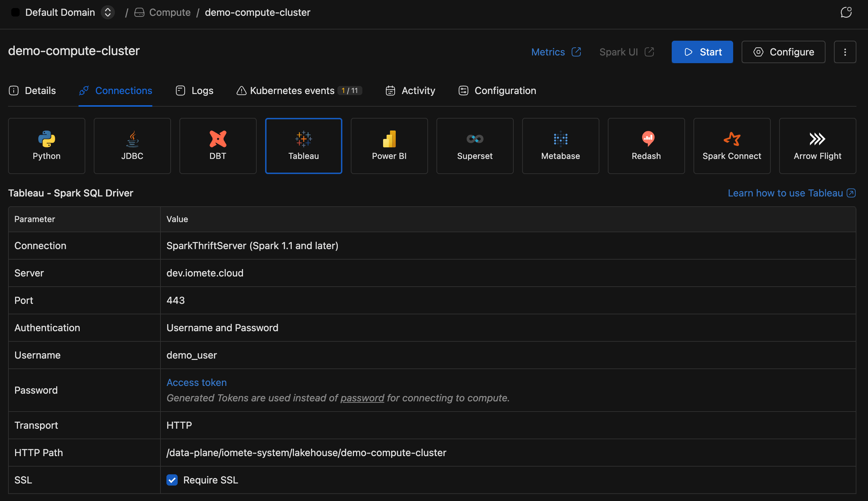Open Metabase connection details

coord(560,146)
